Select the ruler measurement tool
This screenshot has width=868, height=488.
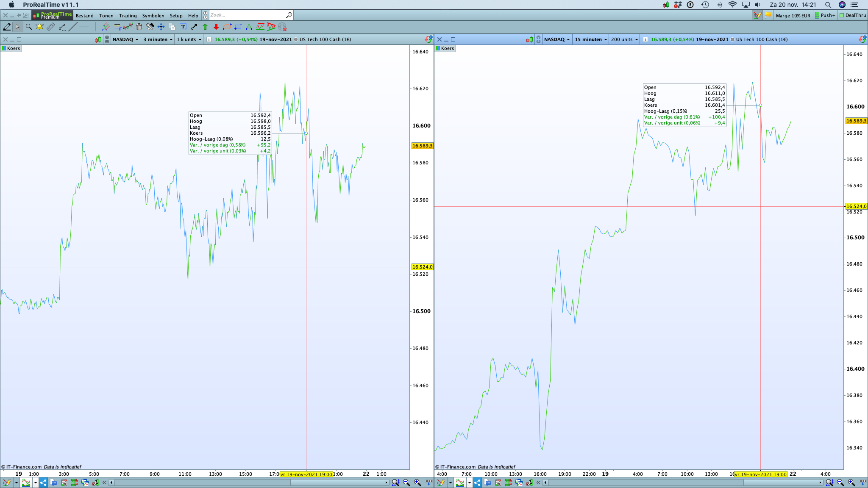point(51,27)
